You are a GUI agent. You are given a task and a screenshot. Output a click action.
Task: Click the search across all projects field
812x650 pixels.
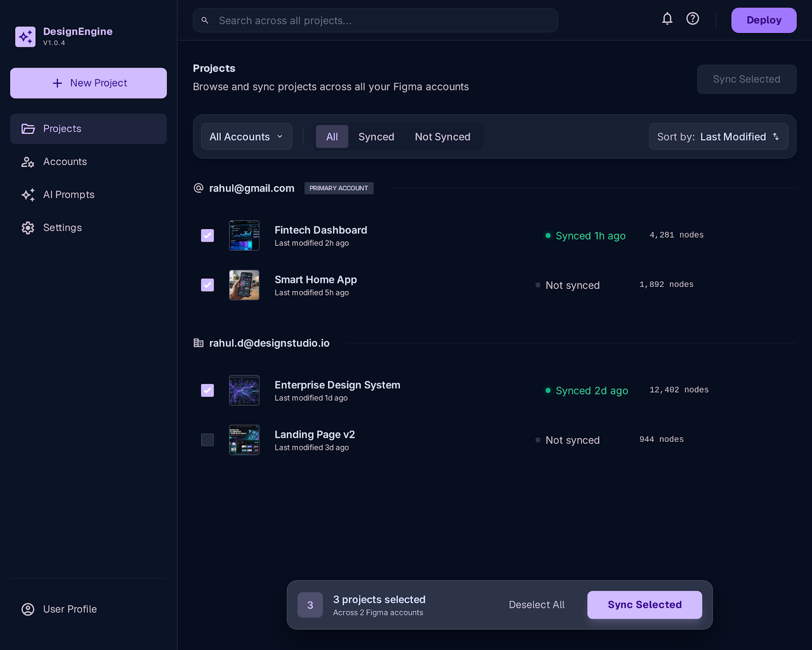(x=376, y=20)
